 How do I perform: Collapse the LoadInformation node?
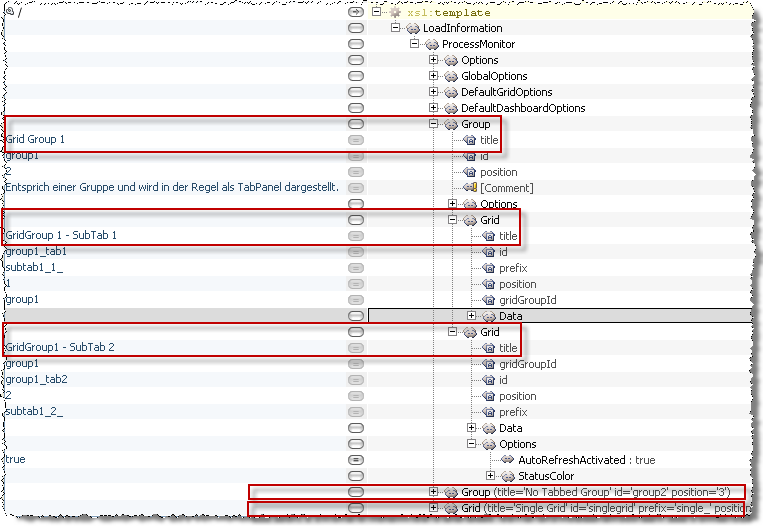pyautogui.click(x=395, y=28)
